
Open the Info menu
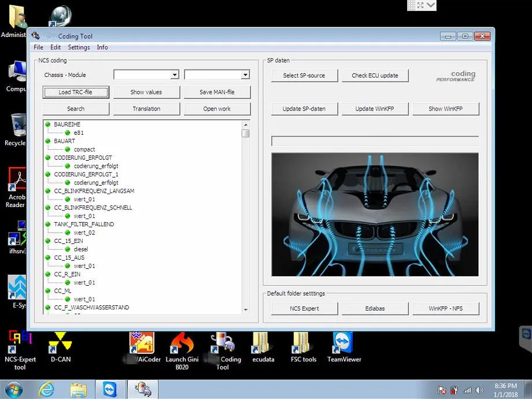(x=102, y=47)
